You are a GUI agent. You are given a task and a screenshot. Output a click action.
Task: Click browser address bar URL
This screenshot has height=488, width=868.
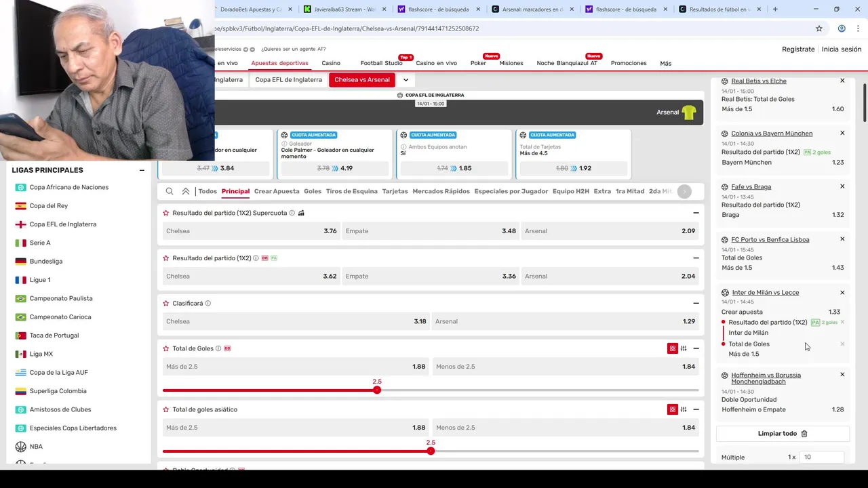pyautogui.click(x=347, y=28)
